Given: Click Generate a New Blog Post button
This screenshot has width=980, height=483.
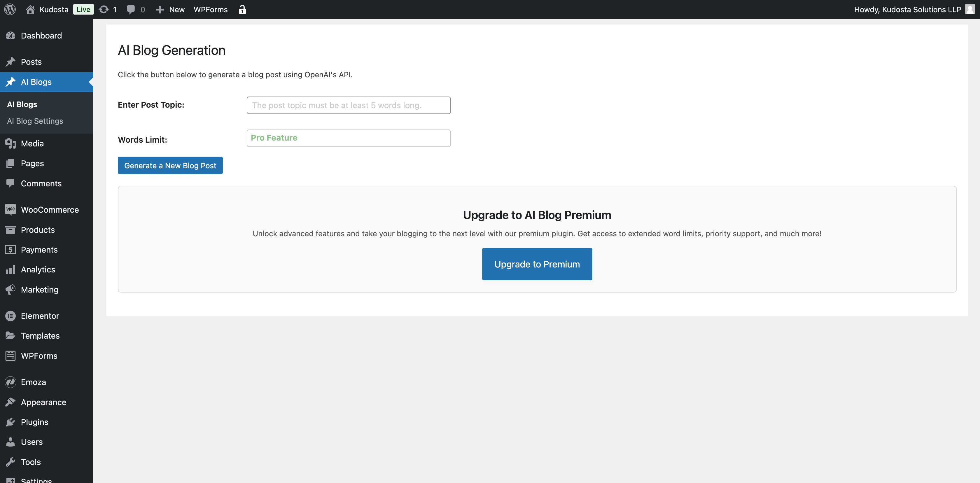Looking at the screenshot, I should click(x=170, y=165).
